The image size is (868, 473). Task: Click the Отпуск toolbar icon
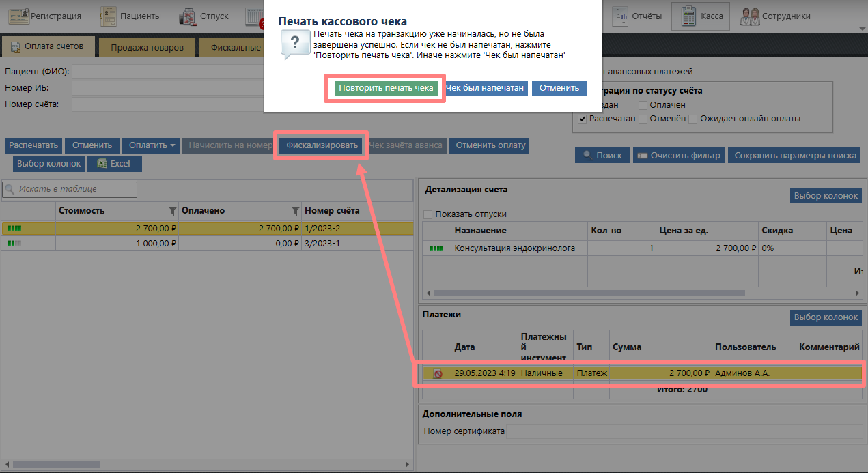189,16
